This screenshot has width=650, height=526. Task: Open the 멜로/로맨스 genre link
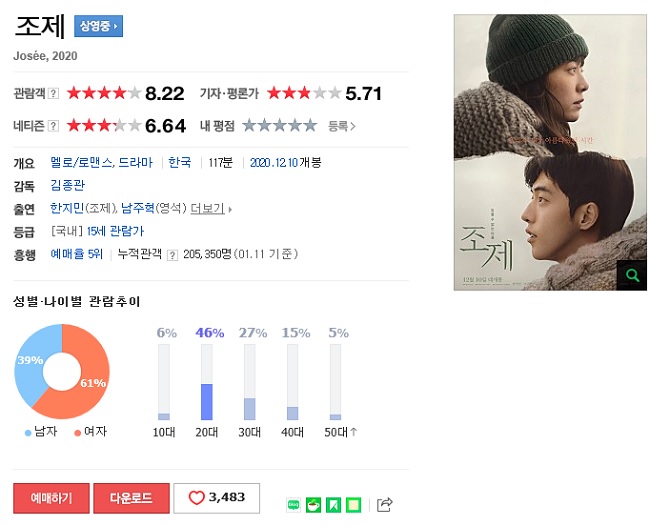pyautogui.click(x=82, y=162)
